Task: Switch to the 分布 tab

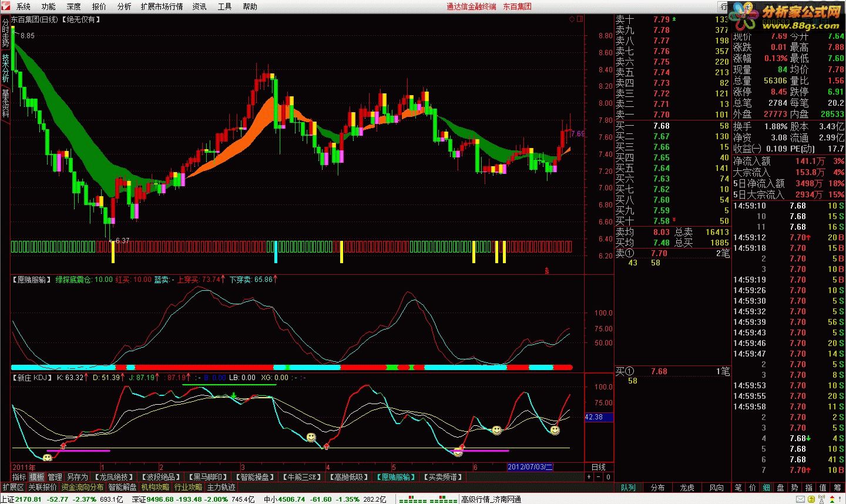Action: (x=657, y=488)
